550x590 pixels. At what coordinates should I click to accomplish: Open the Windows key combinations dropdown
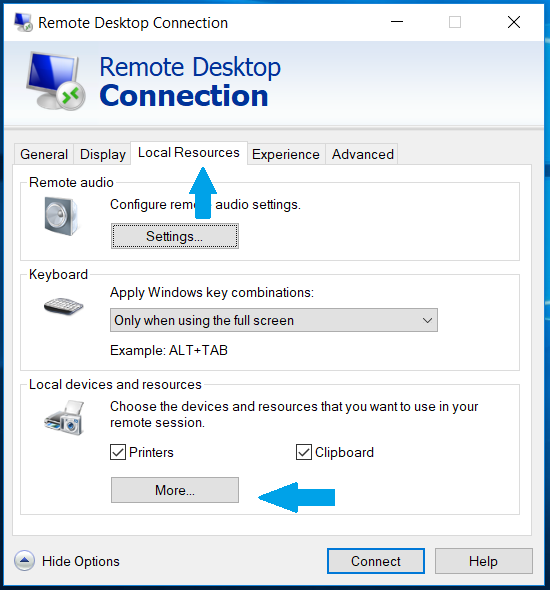273,320
